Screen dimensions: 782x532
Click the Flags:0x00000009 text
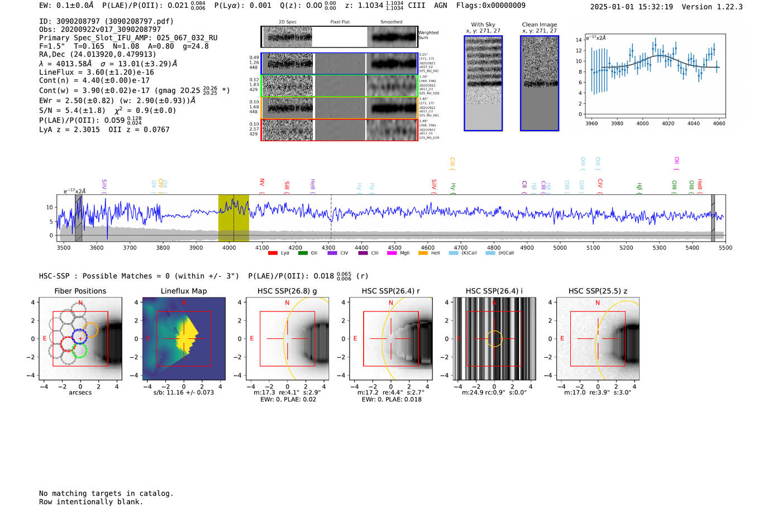tap(490, 6)
